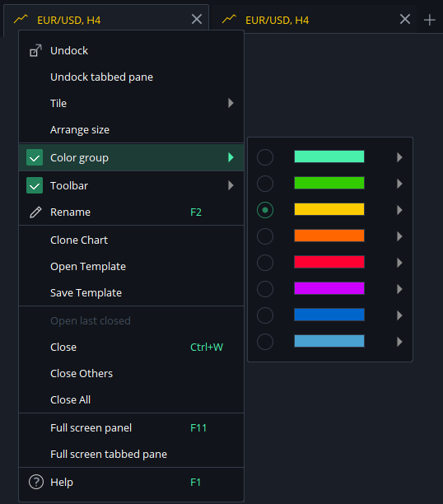Click chart icon on first EUR/USD tab
Screen dimensions: 443x504
[21, 20]
